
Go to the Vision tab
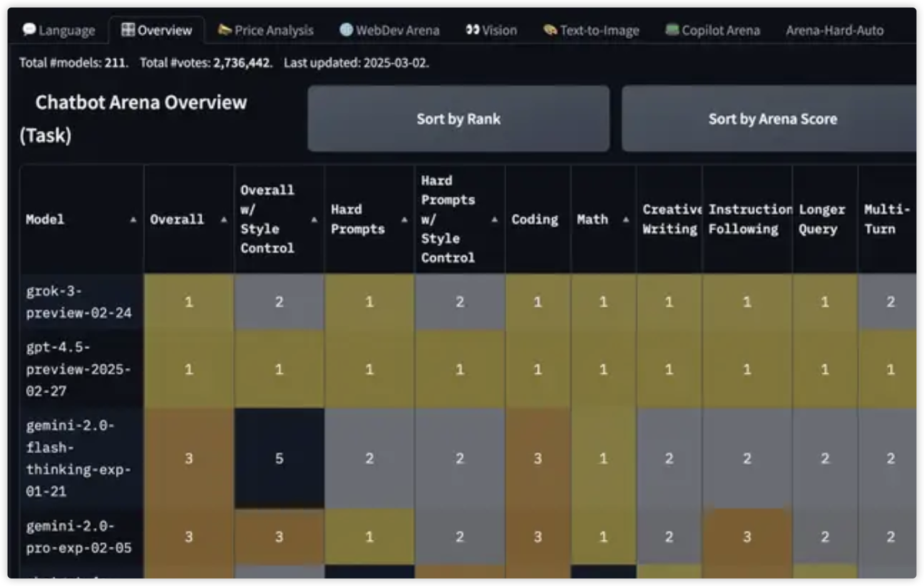coord(491,30)
